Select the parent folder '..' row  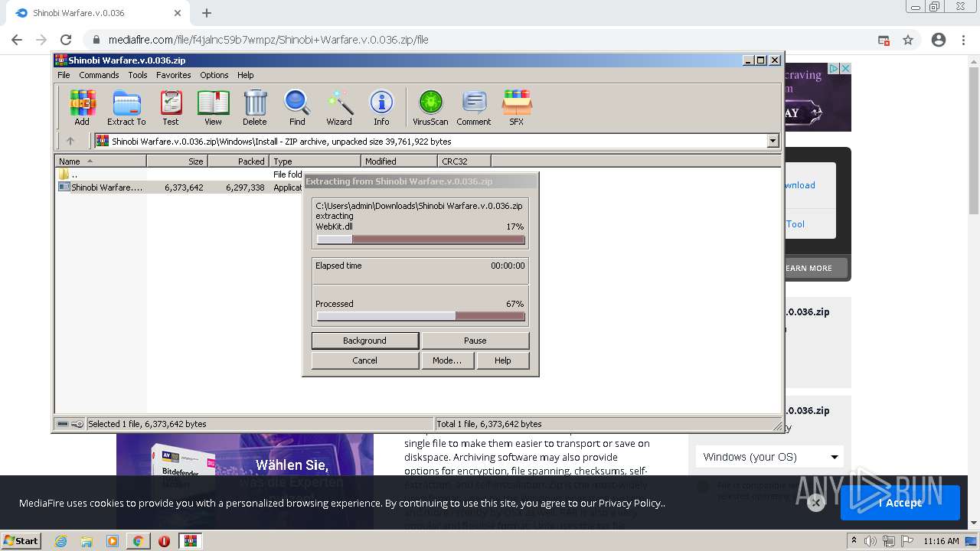(180, 174)
